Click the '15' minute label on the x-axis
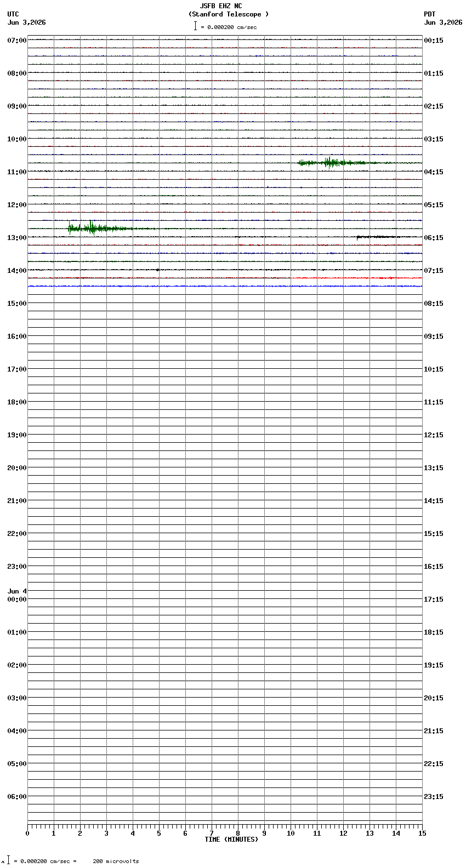The image size is (466, 868). 422,833
